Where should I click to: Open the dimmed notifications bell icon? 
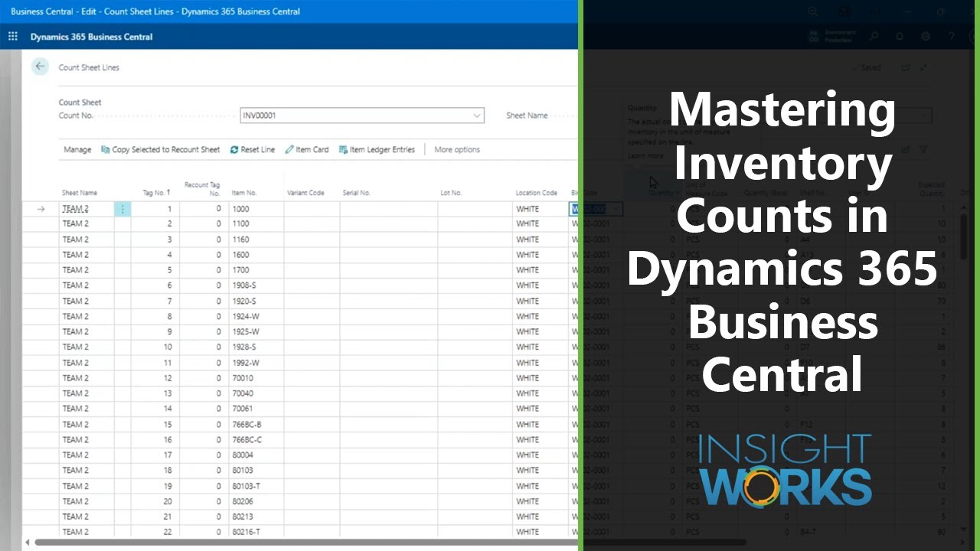click(900, 37)
